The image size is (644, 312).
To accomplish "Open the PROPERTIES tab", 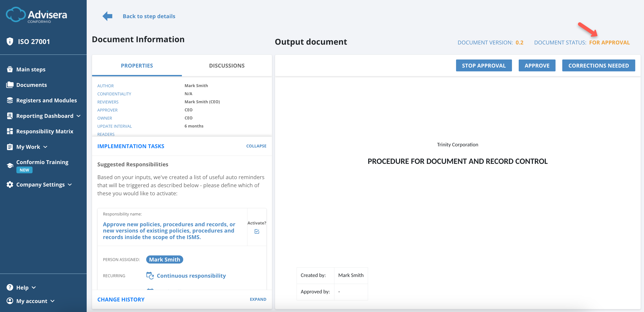I will 137,66.
